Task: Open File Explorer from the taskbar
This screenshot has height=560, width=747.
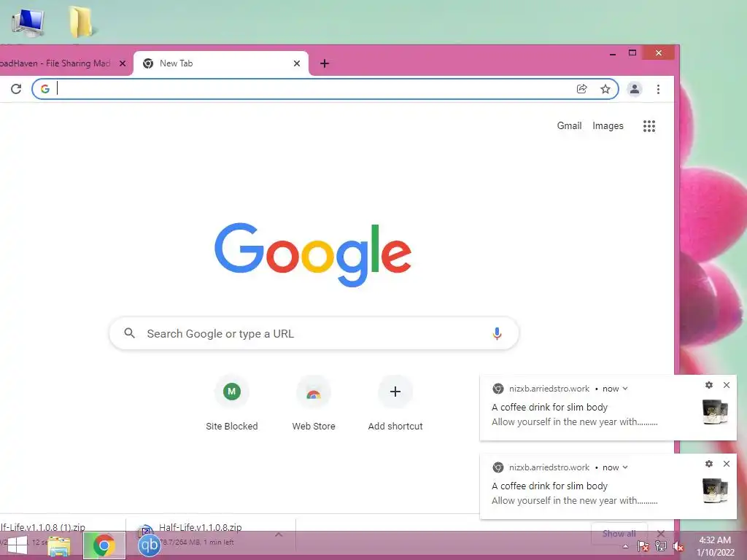Action: [59, 545]
